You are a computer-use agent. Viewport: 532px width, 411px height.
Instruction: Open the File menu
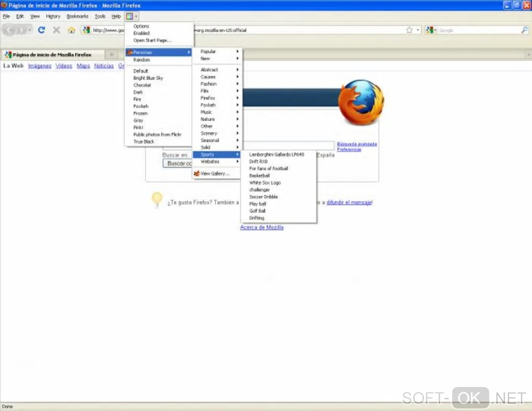point(6,16)
